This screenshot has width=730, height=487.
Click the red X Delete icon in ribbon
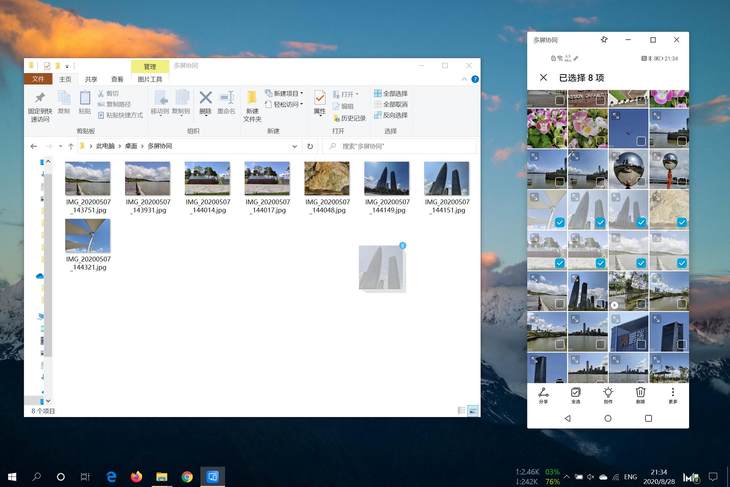point(205,98)
